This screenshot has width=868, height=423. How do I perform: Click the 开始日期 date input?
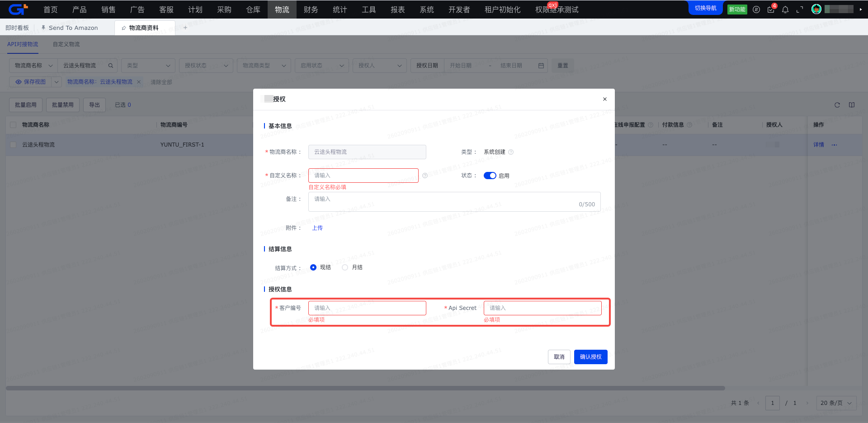pos(461,66)
